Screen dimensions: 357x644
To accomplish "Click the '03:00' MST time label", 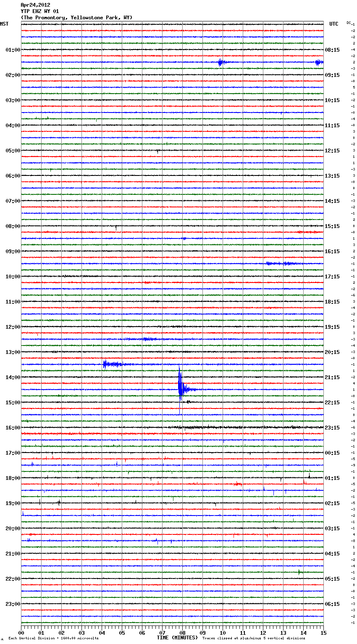I will [13, 100].
